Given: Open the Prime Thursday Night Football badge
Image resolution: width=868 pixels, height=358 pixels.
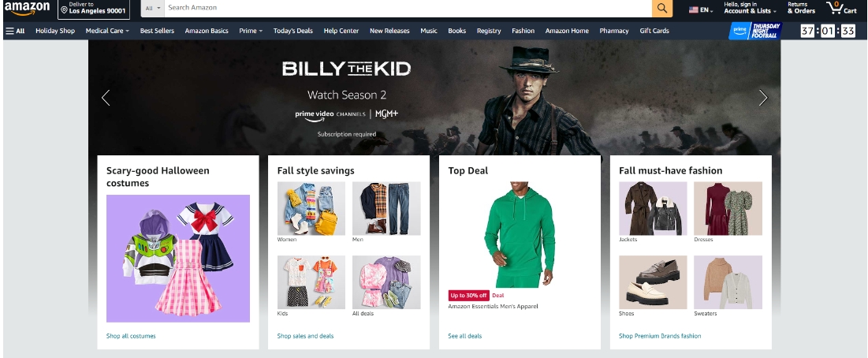Looking at the screenshot, I should click(x=755, y=31).
